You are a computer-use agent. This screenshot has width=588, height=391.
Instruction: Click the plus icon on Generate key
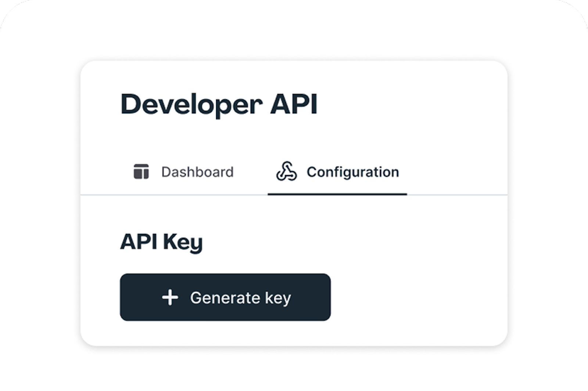click(170, 297)
